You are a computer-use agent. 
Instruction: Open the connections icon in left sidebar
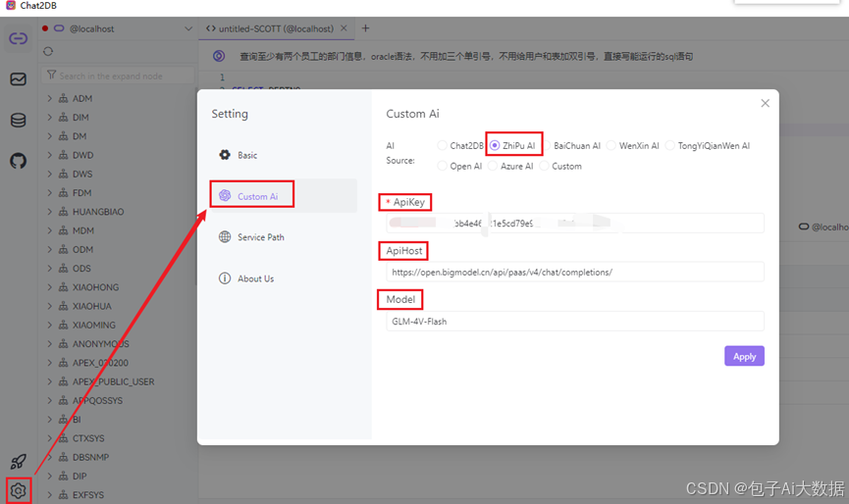click(x=18, y=38)
